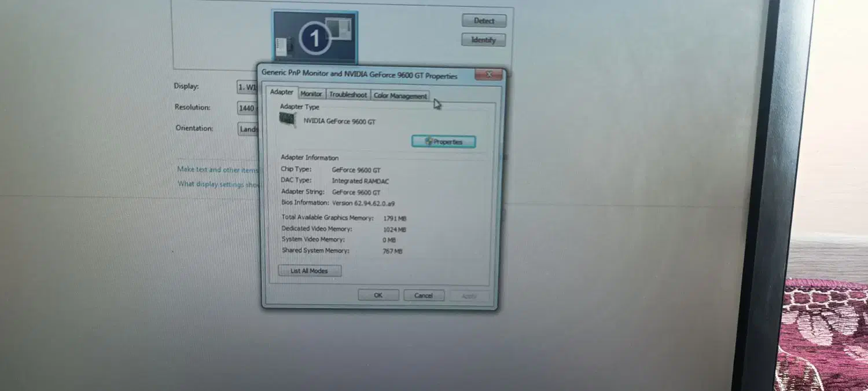Select the Bios version 62.94.62.0.a9 text

[x=363, y=203]
